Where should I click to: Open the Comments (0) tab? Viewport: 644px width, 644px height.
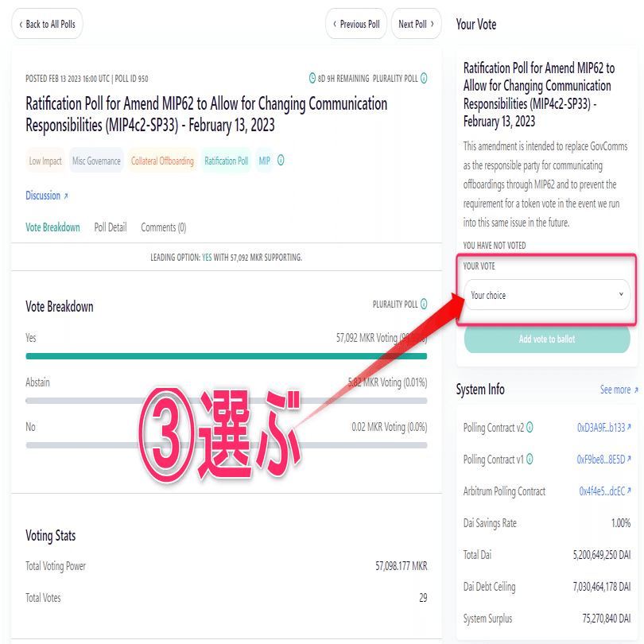coord(163,227)
